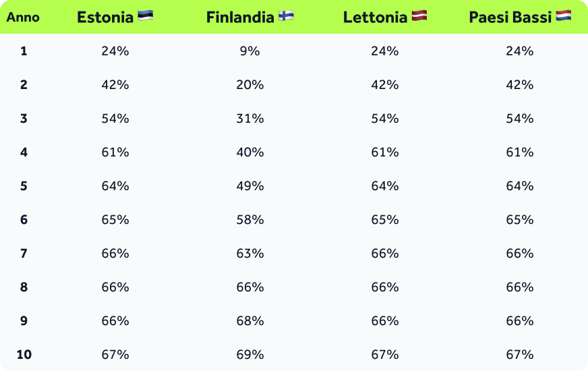Click Estonia's 42% value in year 2
588x371 pixels.
pos(115,85)
